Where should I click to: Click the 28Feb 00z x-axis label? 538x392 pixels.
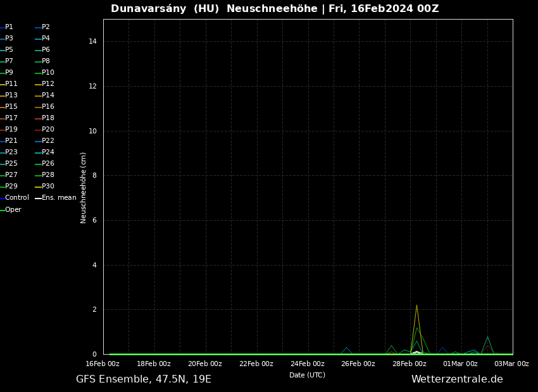coord(410,364)
